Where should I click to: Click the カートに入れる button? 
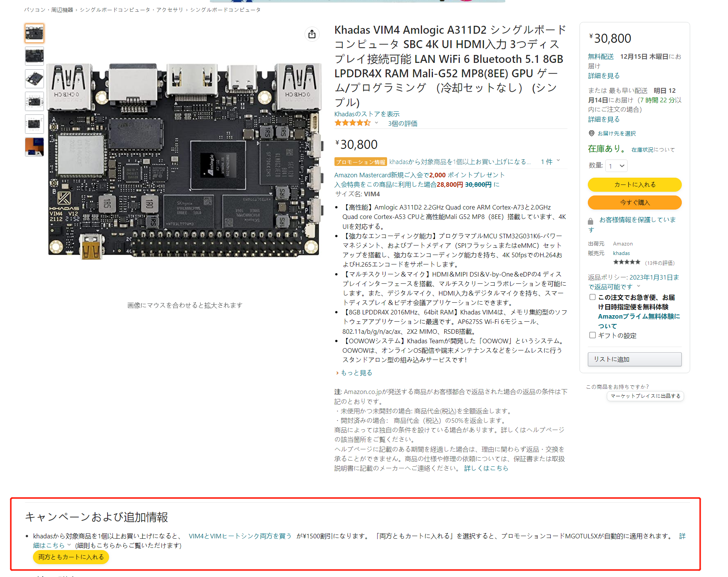(635, 185)
